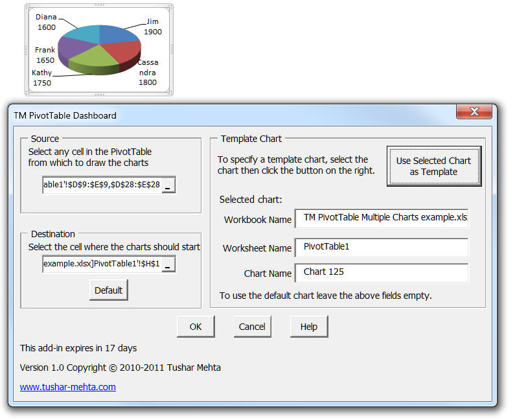
Task: Click the collapse button in Source range box
Action: point(168,185)
